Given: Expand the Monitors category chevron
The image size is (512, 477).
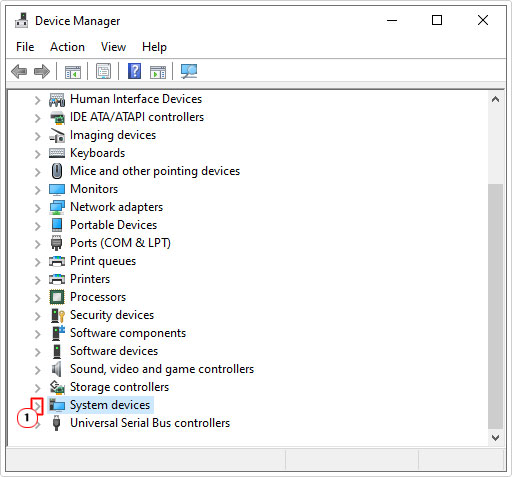Looking at the screenshot, I should 37,190.
